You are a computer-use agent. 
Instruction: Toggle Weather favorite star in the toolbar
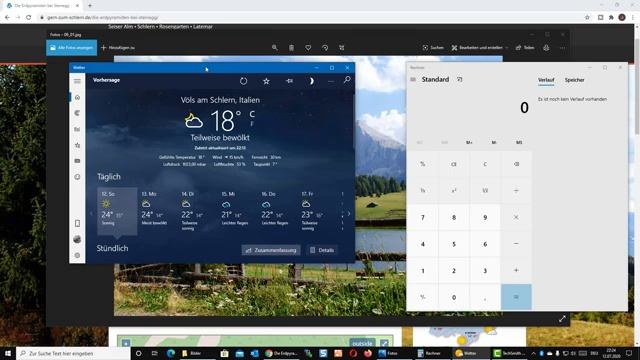pyautogui.click(x=266, y=81)
